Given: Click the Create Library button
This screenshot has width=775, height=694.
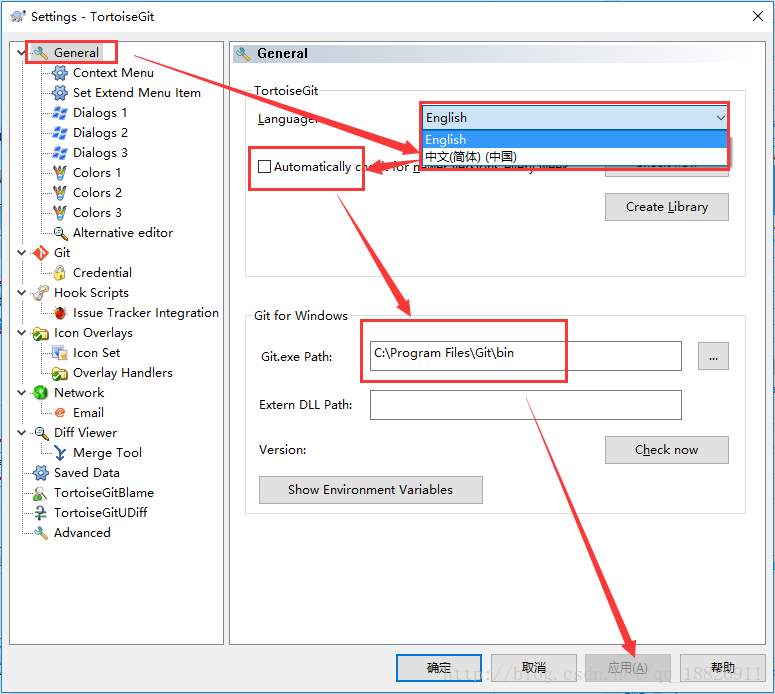Looking at the screenshot, I should pyautogui.click(x=667, y=207).
